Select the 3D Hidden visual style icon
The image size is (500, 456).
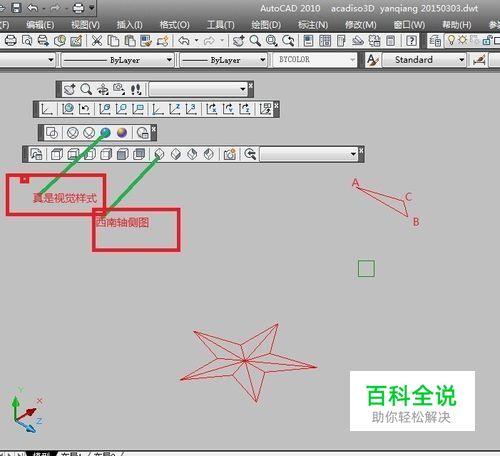[89, 133]
